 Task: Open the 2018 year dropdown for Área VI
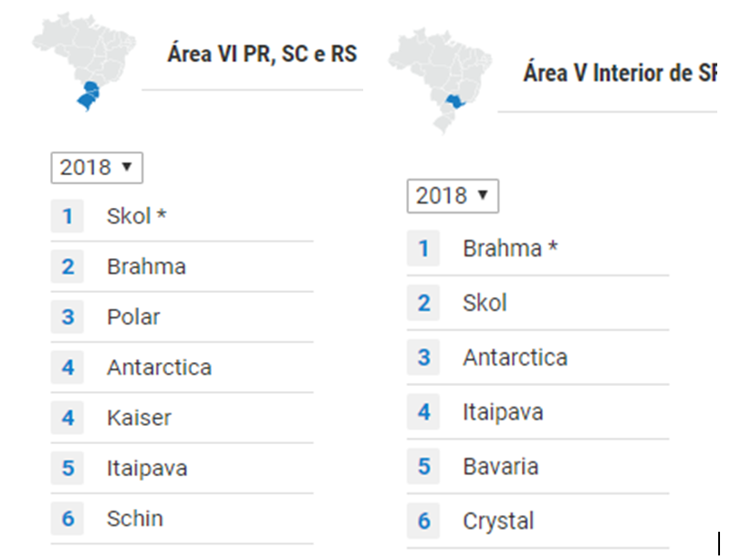(97, 168)
